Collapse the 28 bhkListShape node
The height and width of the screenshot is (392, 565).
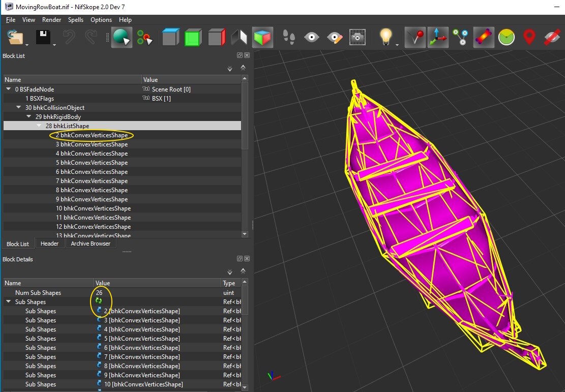click(x=39, y=126)
